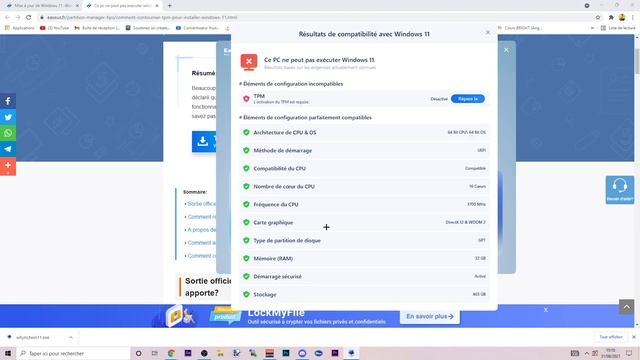
Task: Close the Chrome downloads bar
Action: tap(634, 337)
